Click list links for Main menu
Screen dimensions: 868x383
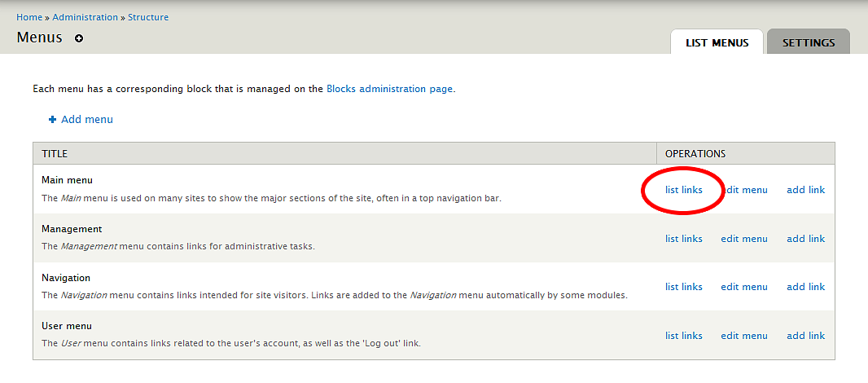pos(684,190)
